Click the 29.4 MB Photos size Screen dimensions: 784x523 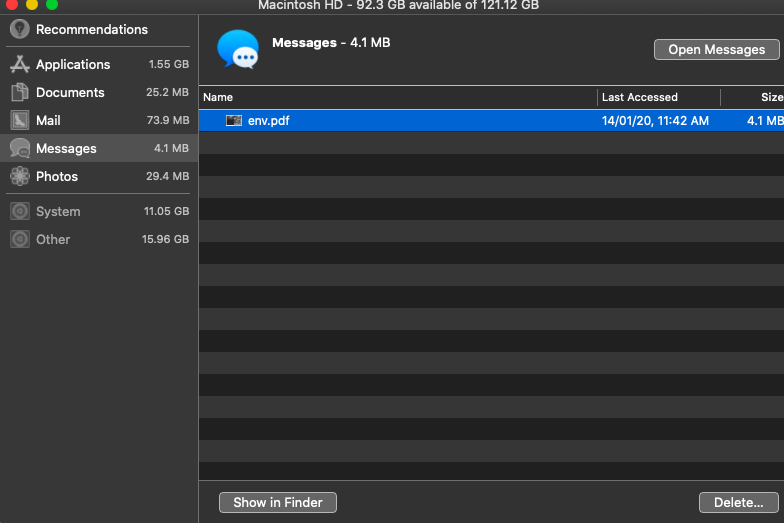168,176
